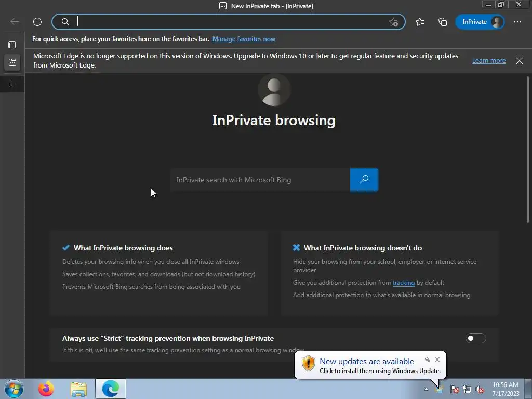Click What InPrivate browsing doesn't do heading
Screen dimensions: 532x399
click(x=363, y=248)
